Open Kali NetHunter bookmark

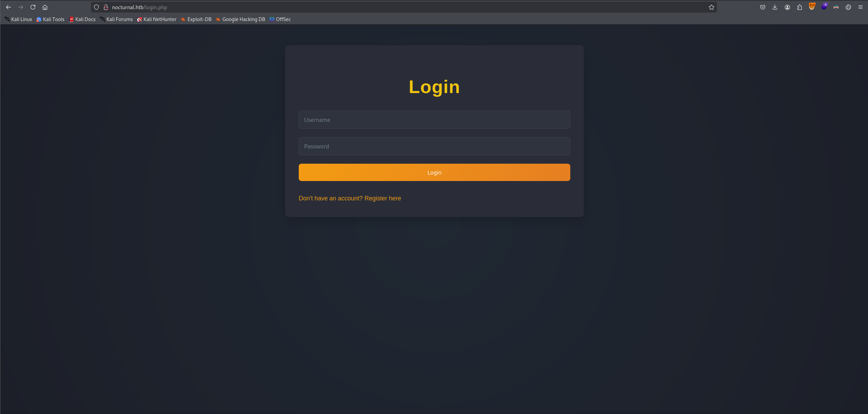point(156,19)
